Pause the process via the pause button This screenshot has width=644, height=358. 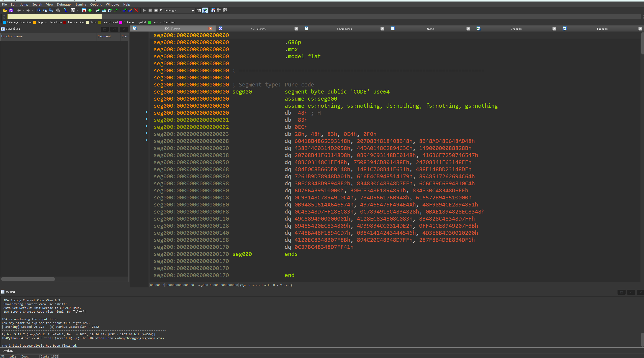tap(150, 10)
